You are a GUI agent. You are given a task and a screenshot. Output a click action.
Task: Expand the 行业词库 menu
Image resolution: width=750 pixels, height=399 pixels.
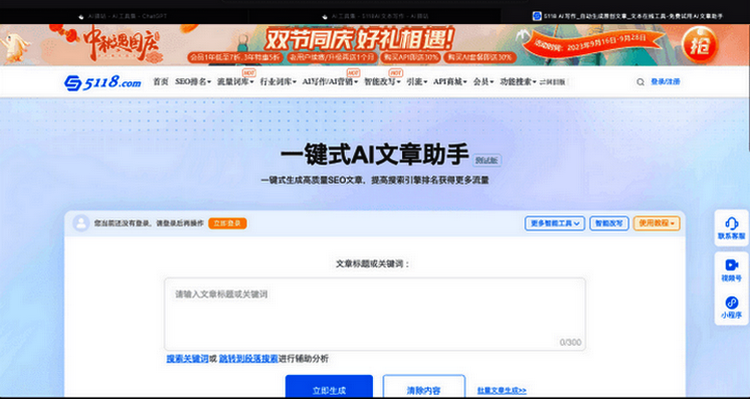click(x=278, y=82)
